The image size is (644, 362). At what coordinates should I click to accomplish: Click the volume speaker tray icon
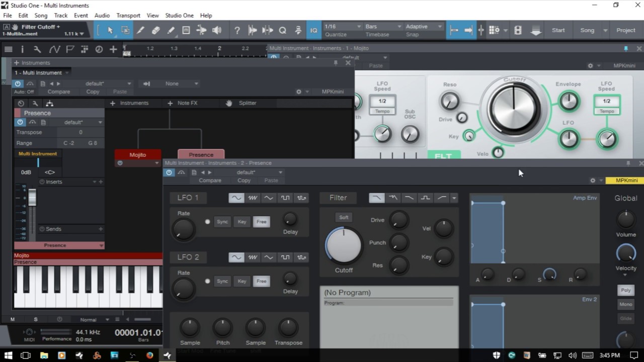572,355
